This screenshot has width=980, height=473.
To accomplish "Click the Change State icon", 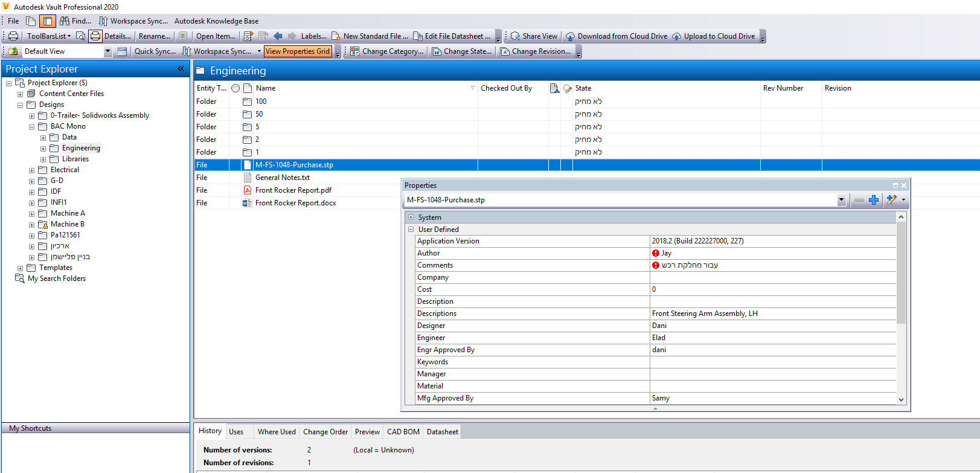I will click(x=437, y=51).
